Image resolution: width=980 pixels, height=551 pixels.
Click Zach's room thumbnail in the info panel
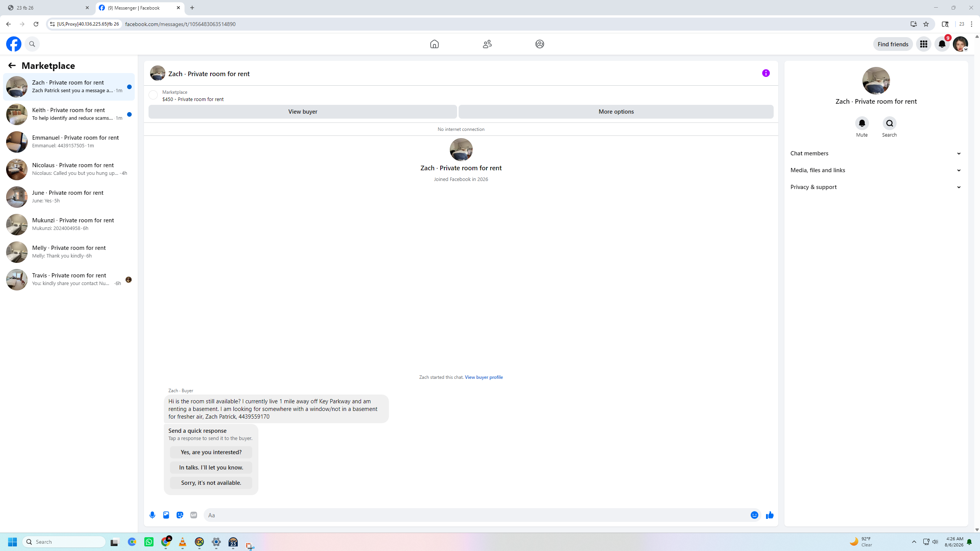[876, 81]
